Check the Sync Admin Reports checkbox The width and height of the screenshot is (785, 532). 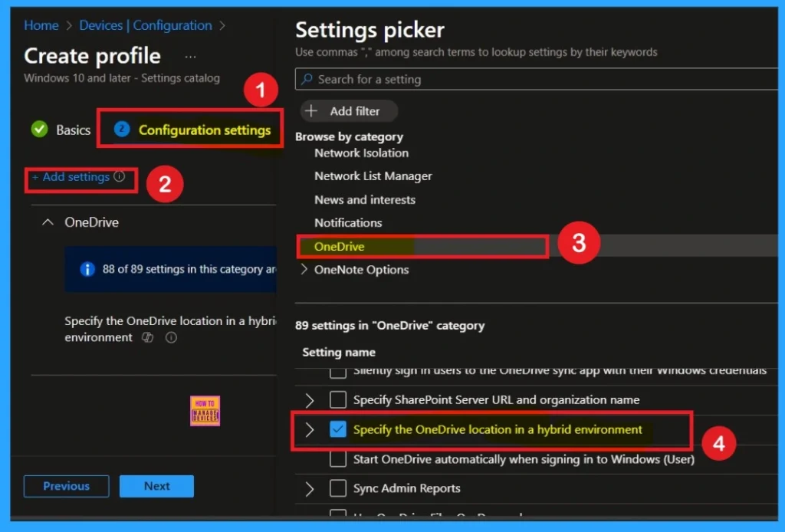click(x=338, y=488)
